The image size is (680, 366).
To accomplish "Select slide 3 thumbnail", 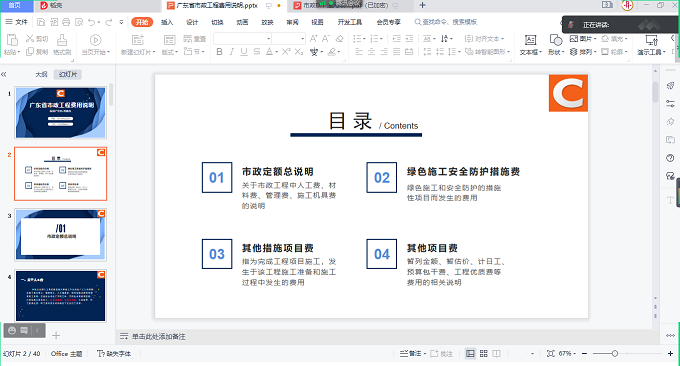I will 61,235.
